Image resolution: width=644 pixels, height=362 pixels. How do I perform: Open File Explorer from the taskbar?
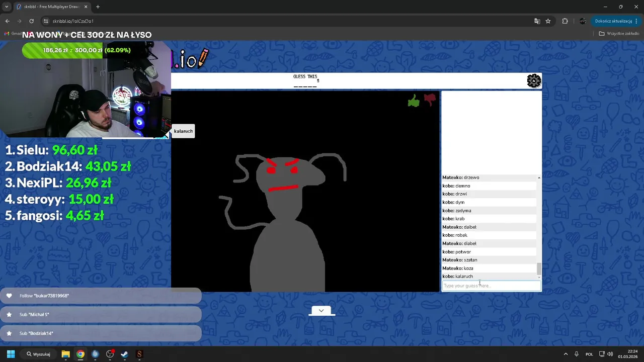click(65, 354)
